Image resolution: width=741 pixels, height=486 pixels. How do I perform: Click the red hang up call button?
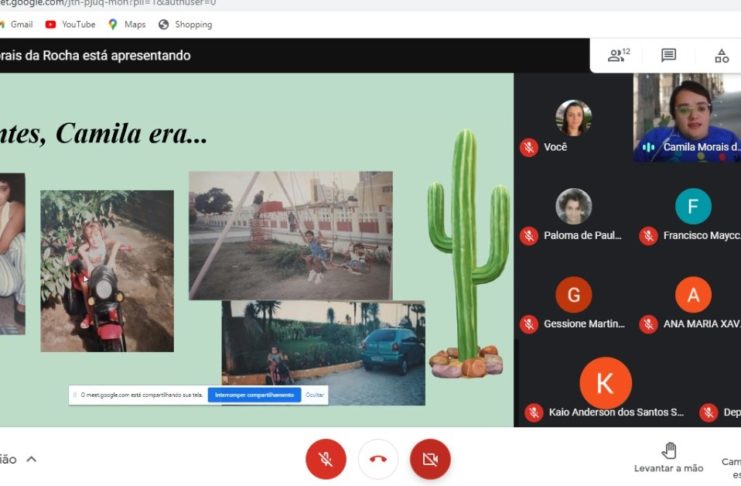pos(378,459)
